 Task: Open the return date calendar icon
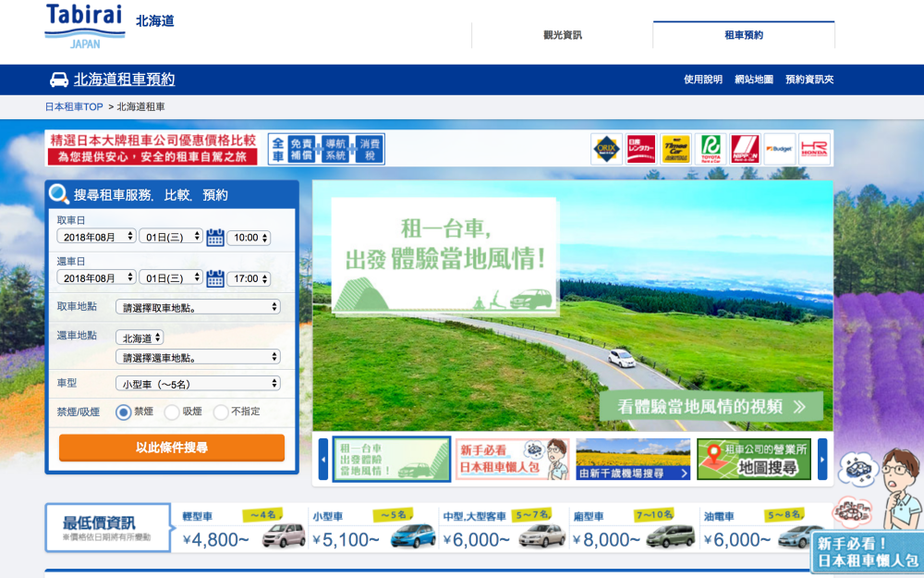[215, 278]
